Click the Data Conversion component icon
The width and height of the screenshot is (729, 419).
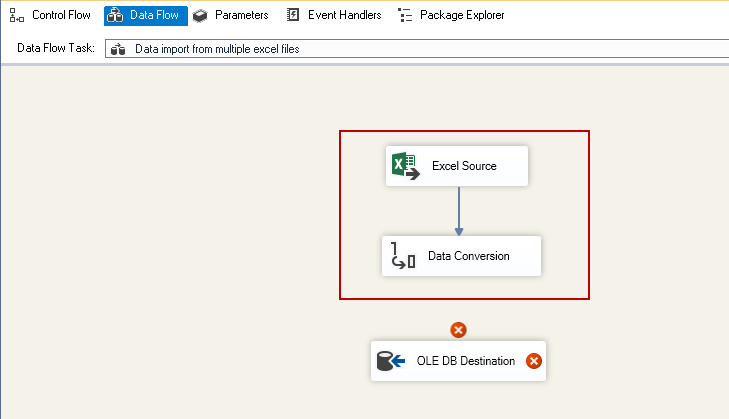[402, 257]
